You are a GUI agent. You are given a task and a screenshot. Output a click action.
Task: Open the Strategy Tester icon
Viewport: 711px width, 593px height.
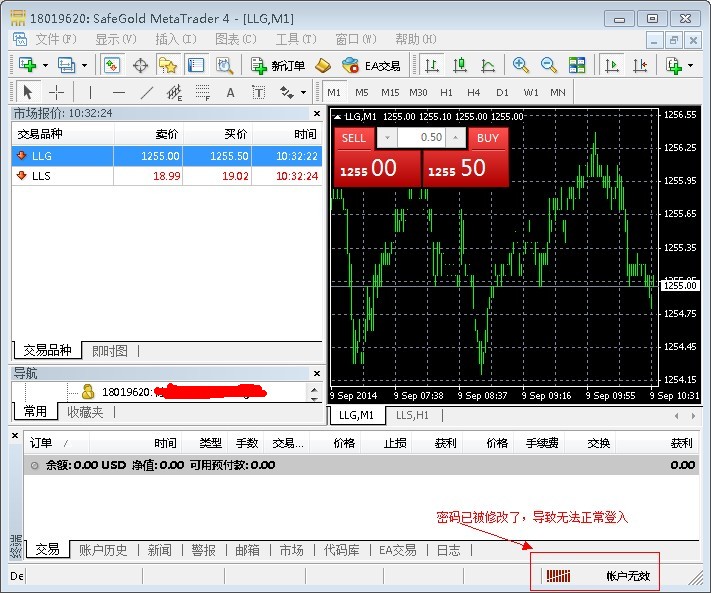(224, 65)
